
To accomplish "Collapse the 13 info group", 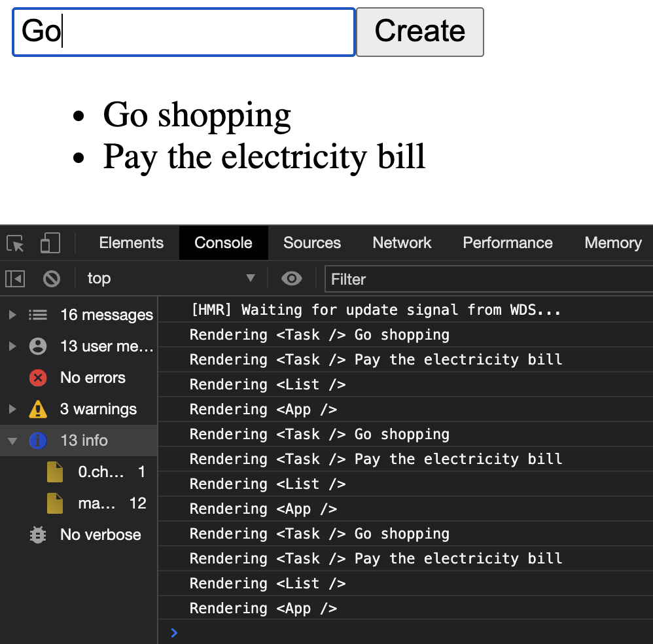I will tap(12, 440).
